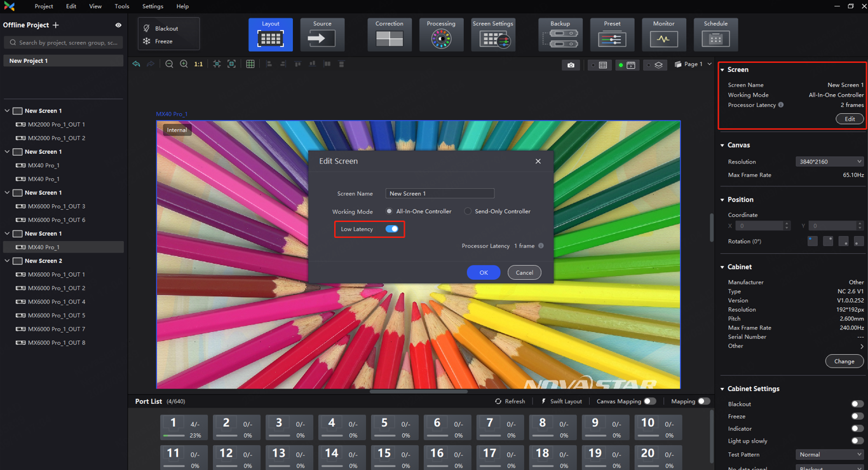Zoom in the canvas view
The image size is (868, 470).
pyautogui.click(x=184, y=64)
